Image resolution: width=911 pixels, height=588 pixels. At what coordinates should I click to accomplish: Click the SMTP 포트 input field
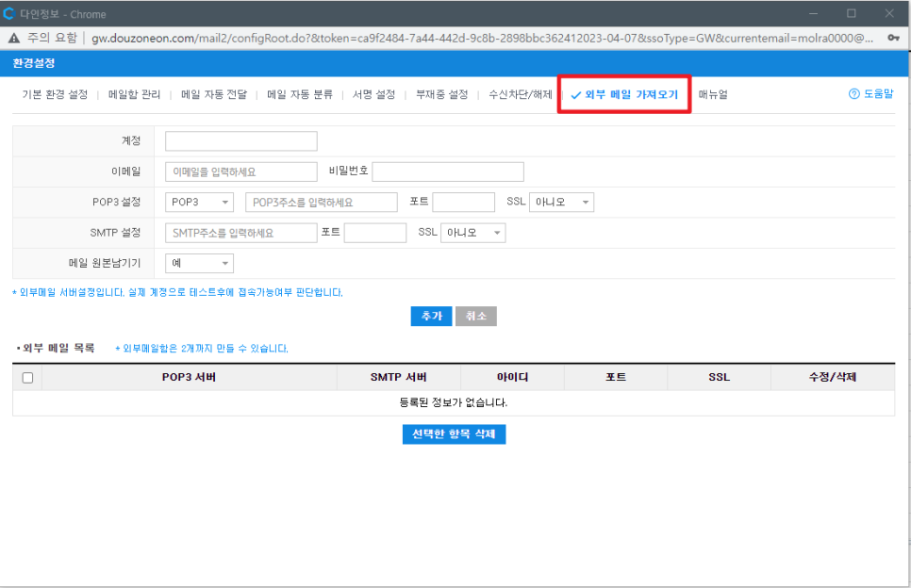tap(375, 233)
